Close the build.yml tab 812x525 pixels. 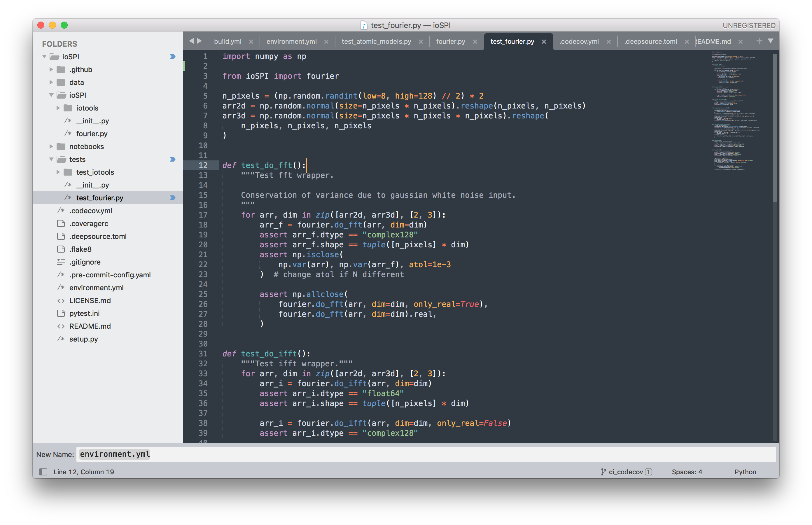251,42
